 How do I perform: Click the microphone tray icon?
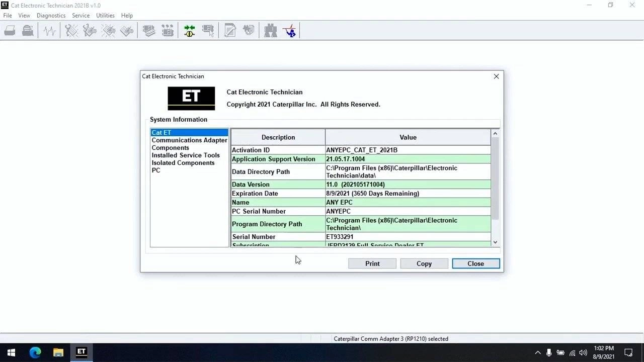(x=549, y=353)
